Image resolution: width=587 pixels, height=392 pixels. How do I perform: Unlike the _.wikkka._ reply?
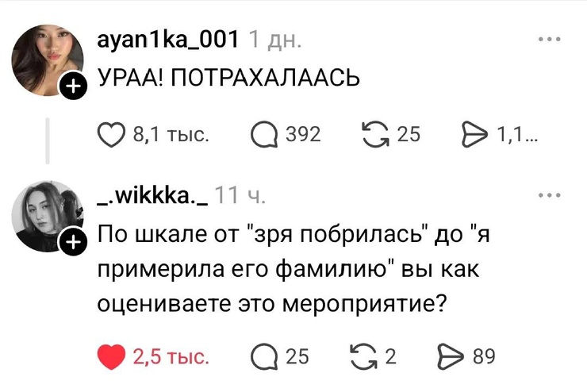click(x=112, y=358)
